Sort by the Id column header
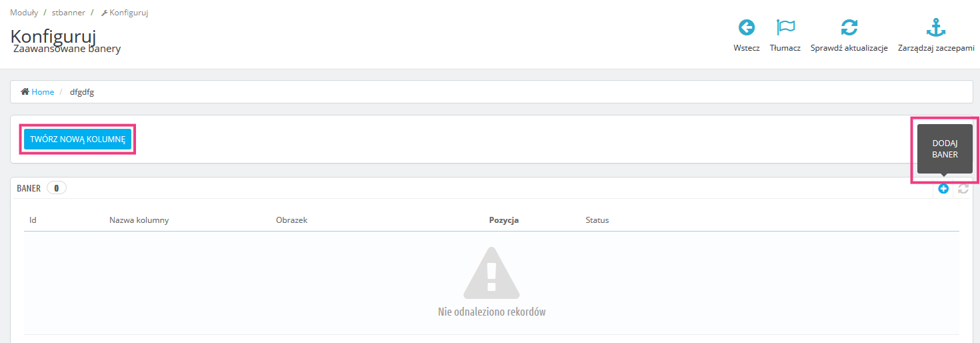The width and height of the screenshot is (980, 343). [x=33, y=220]
